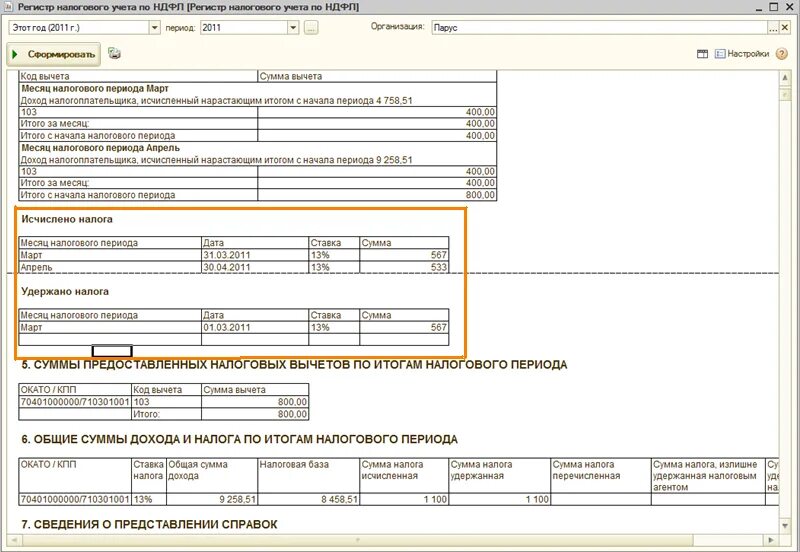Click the ellipsis button next to период
Image resolution: width=800 pixels, height=552 pixels.
tap(311, 28)
